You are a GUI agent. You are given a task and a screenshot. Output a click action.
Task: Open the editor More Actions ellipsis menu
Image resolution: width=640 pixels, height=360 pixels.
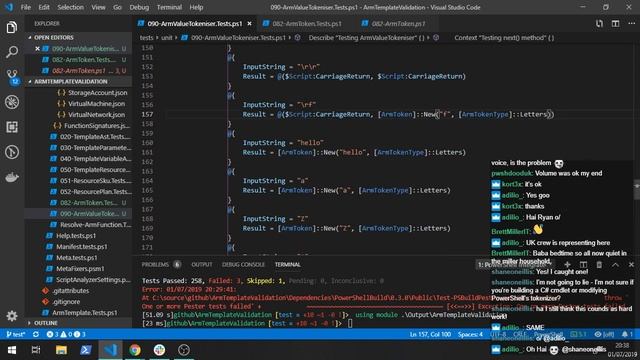tap(631, 24)
